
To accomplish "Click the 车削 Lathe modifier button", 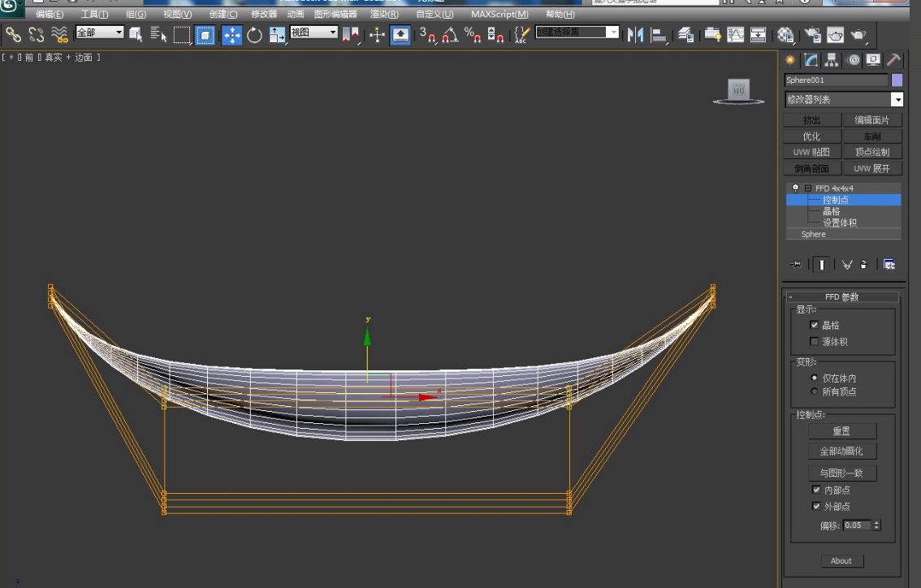I will 874,136.
